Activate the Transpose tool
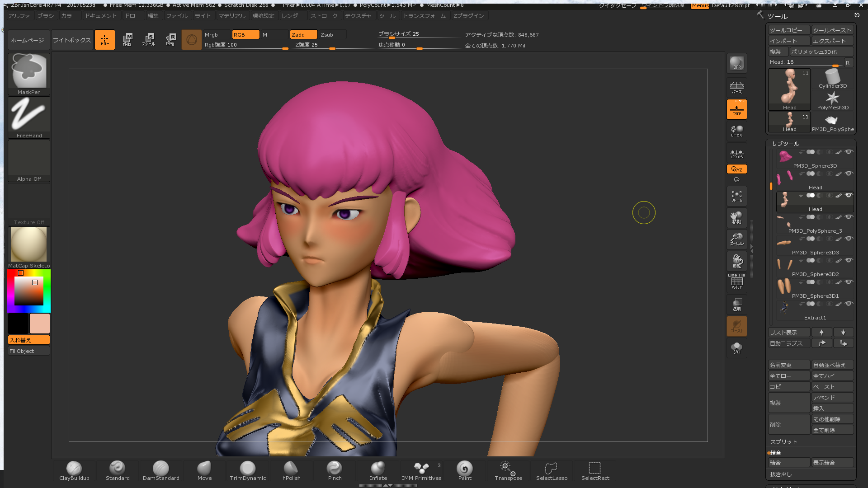Screen dimensions: 868x488 [x=508, y=470]
